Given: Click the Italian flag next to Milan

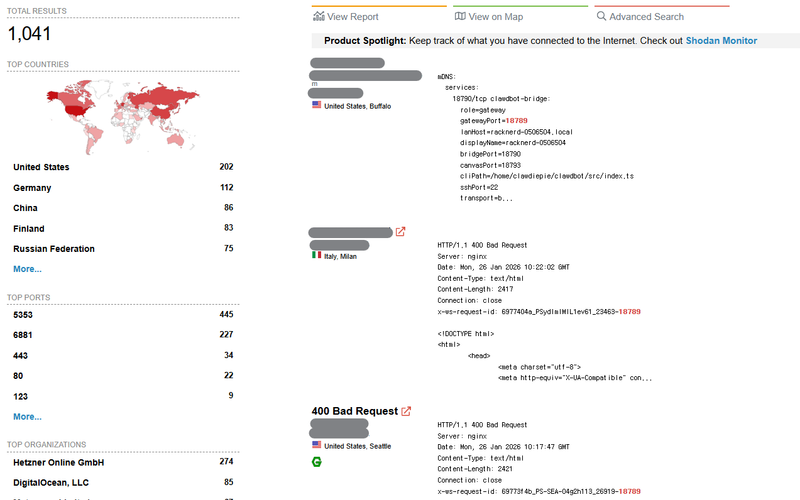Looking at the screenshot, I should (x=317, y=255).
